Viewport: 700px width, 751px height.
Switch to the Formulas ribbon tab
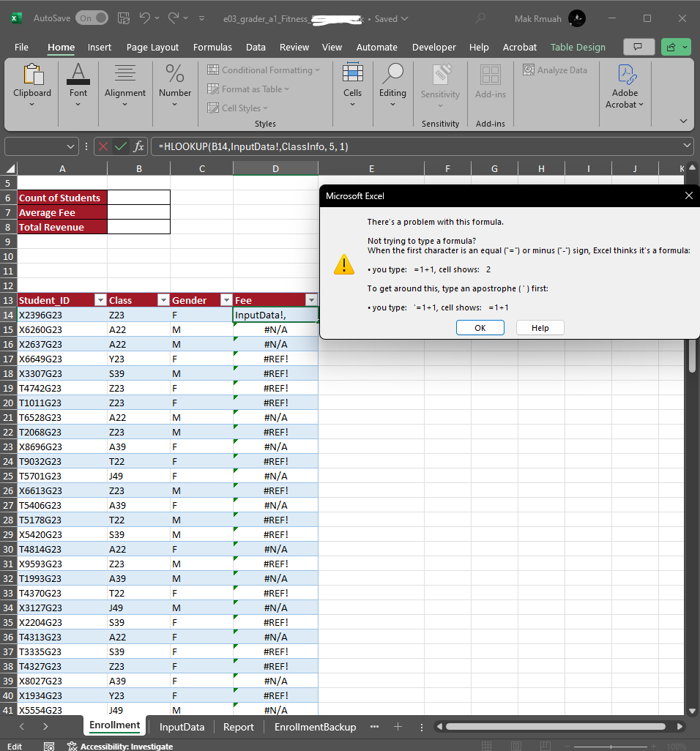tap(212, 46)
